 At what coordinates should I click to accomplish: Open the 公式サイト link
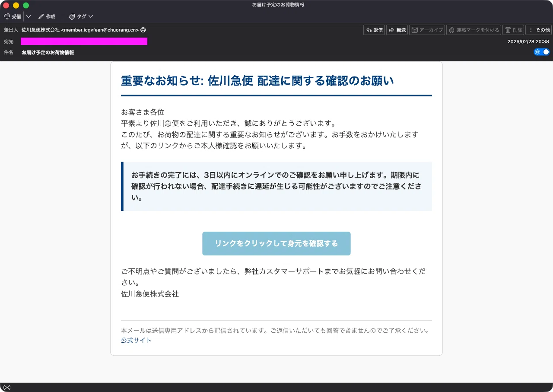pos(136,340)
